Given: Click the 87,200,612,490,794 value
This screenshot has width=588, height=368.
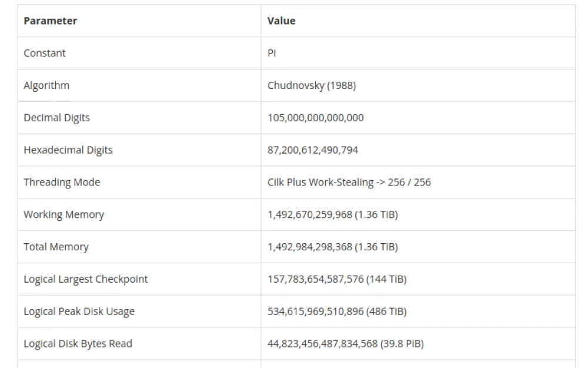Looking at the screenshot, I should [x=313, y=150].
